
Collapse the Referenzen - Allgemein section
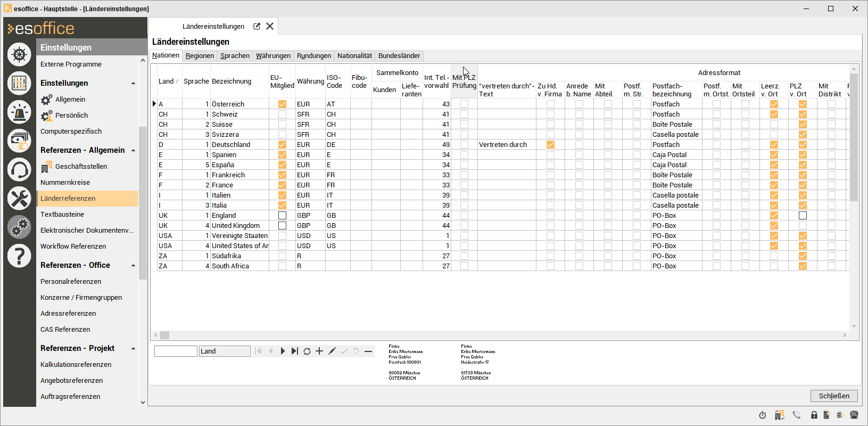pyautogui.click(x=133, y=151)
